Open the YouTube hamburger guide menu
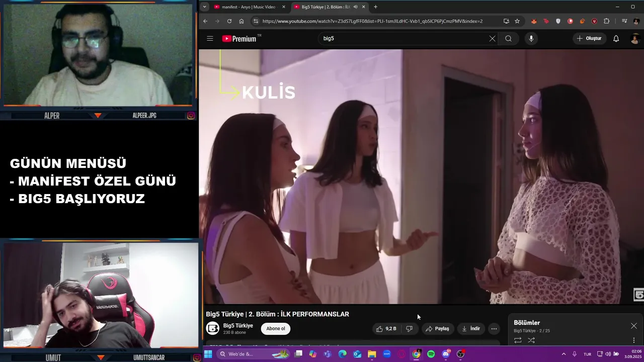 tap(210, 39)
